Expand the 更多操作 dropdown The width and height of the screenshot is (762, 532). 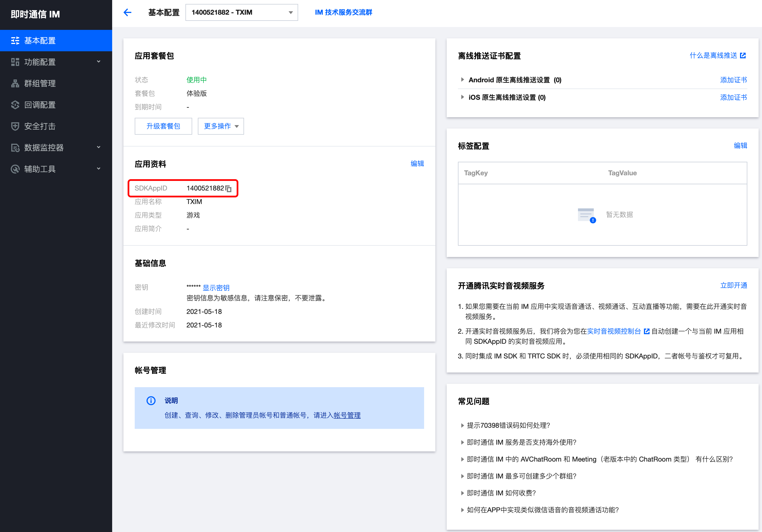(x=220, y=126)
